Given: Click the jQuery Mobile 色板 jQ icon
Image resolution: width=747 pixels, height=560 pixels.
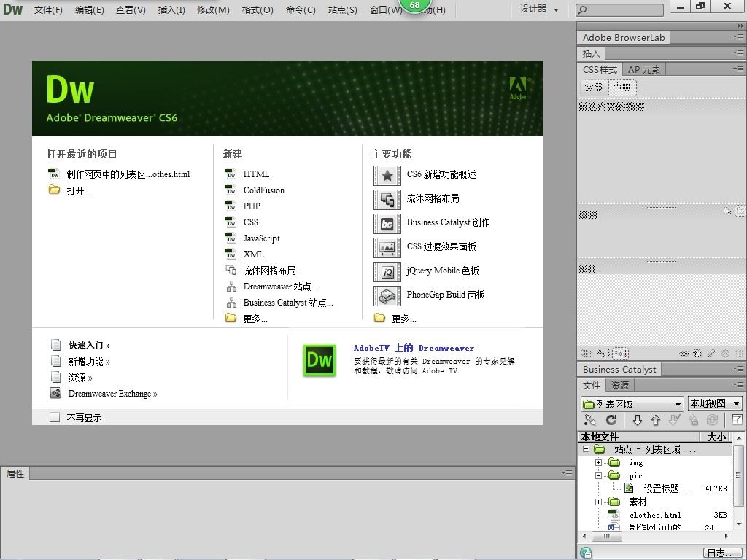Looking at the screenshot, I should pyautogui.click(x=387, y=271).
